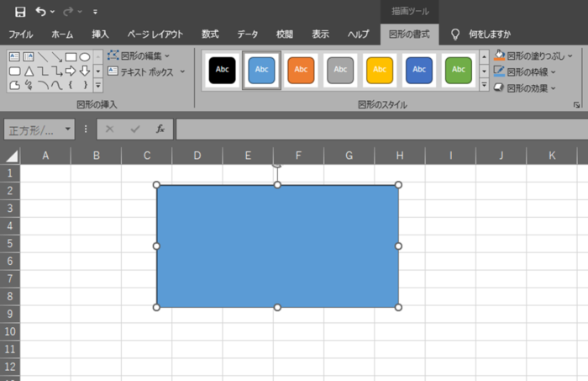Screen dimensions: 588x381
Task: Apply the orange Abc shape style
Action: [301, 70]
